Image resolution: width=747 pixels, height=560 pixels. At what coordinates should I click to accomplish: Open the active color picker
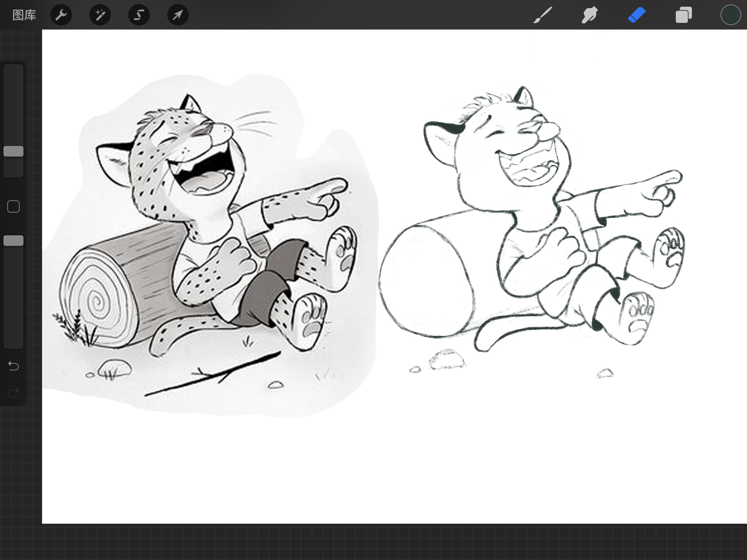point(731,15)
